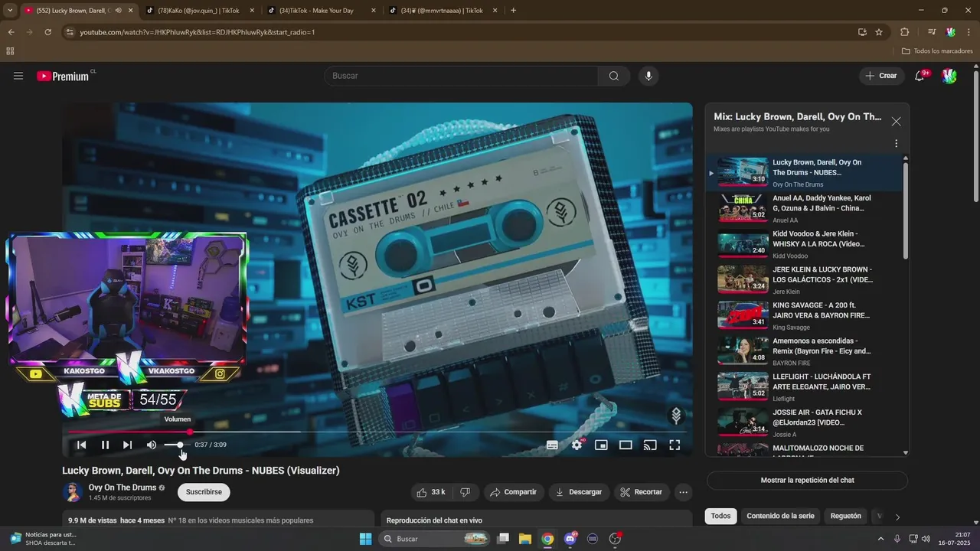Open Ovy On The Drums channel link
Screen dimensions: 980x551
pyautogui.click(x=122, y=487)
